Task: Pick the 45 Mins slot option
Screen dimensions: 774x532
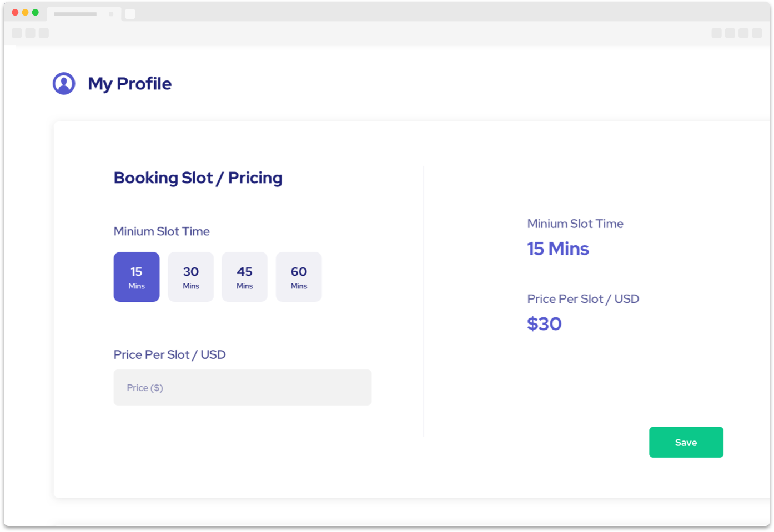Action: (x=244, y=277)
